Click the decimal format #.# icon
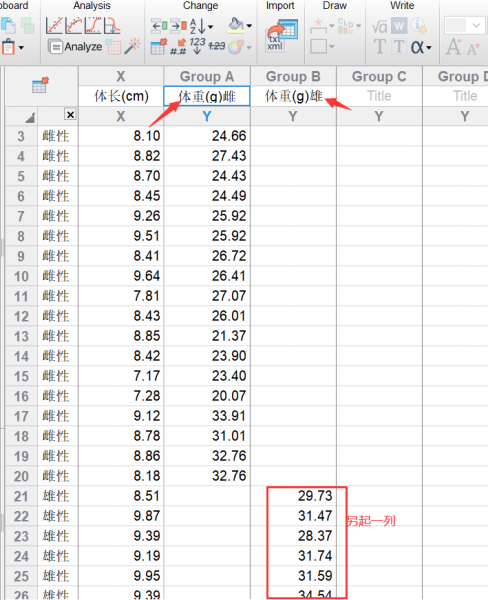This screenshot has width=488, height=600. (x=178, y=47)
